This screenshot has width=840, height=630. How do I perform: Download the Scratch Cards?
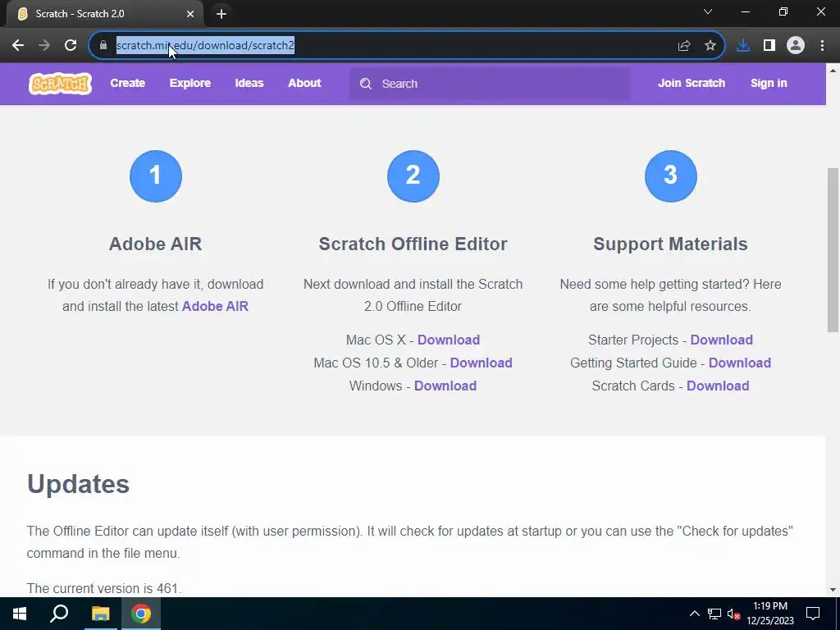(718, 386)
